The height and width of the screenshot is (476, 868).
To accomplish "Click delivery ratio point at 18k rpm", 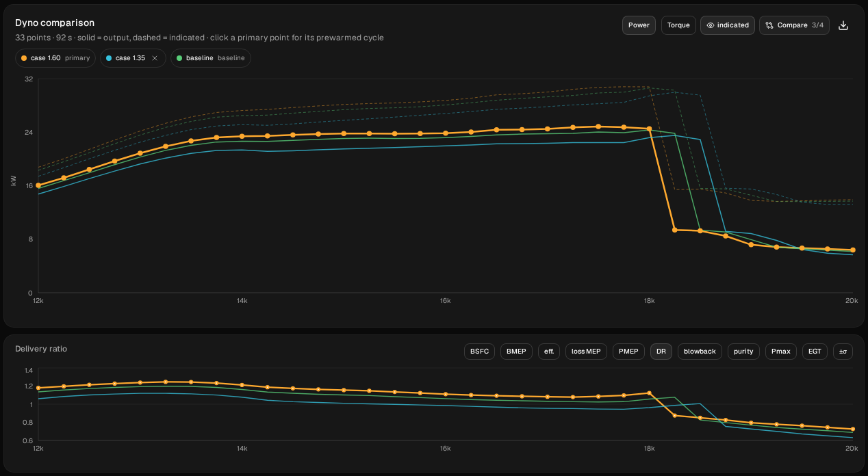I will 649,393.
